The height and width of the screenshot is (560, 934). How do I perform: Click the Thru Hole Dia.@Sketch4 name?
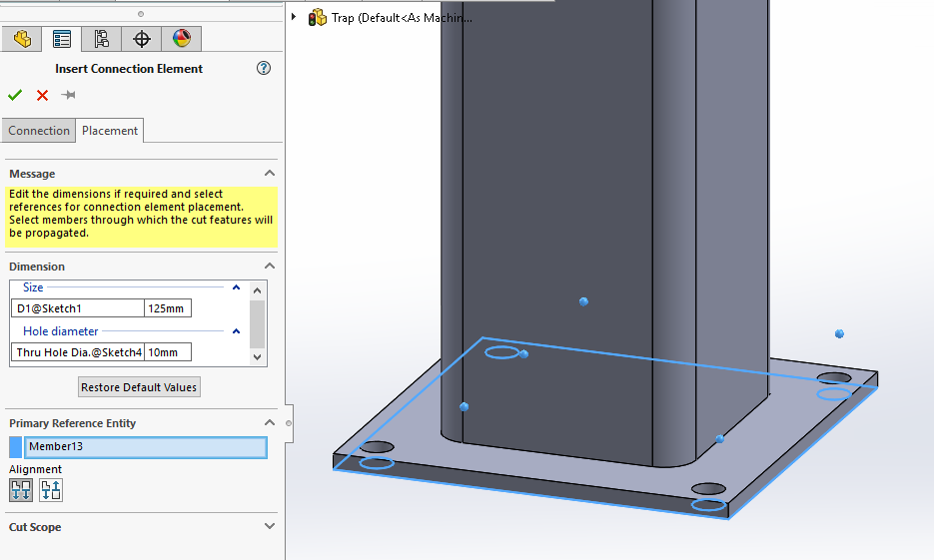(78, 352)
